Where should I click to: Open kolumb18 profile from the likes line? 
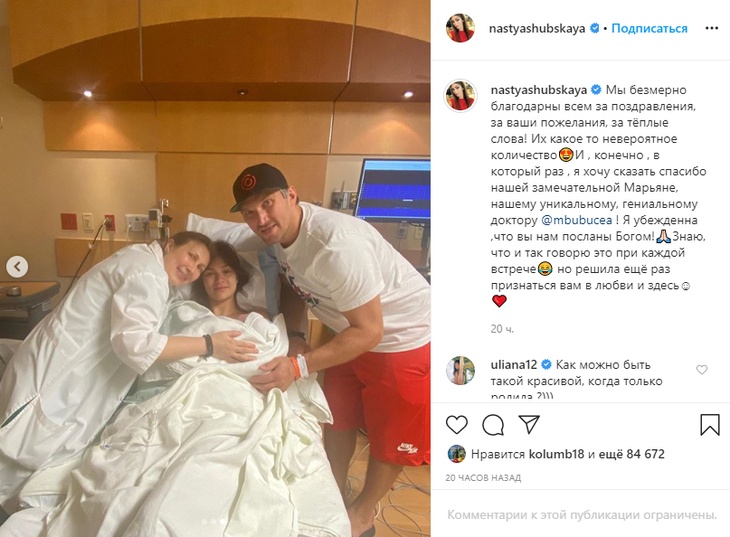click(556, 454)
